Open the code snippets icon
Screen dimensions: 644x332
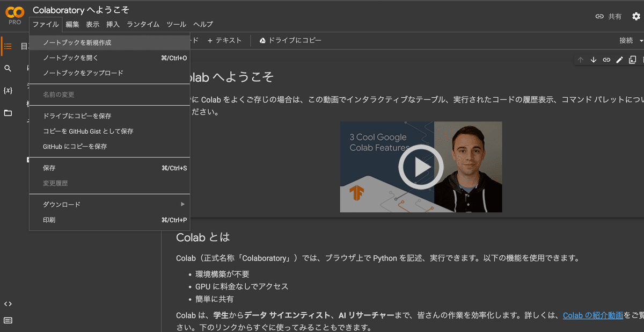point(8,304)
